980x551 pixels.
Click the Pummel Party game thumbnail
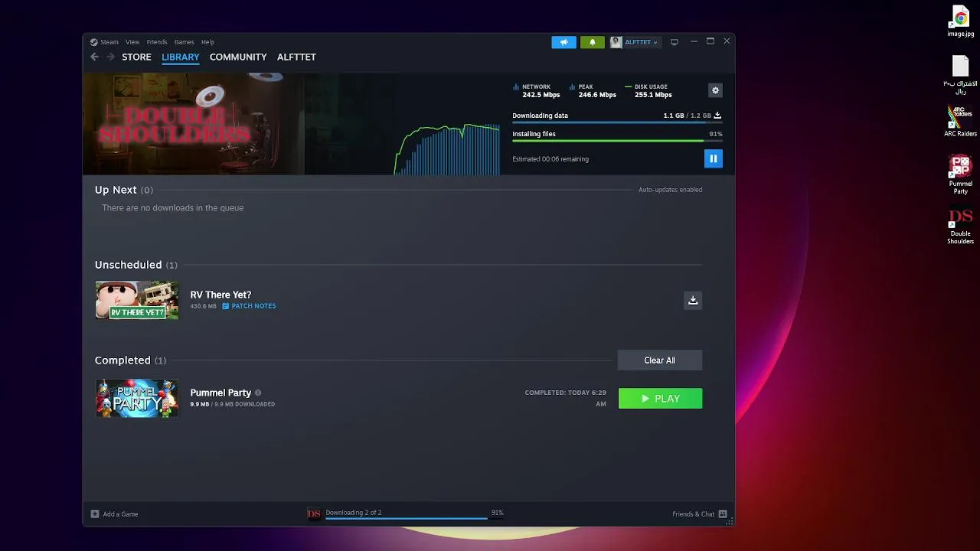point(137,398)
